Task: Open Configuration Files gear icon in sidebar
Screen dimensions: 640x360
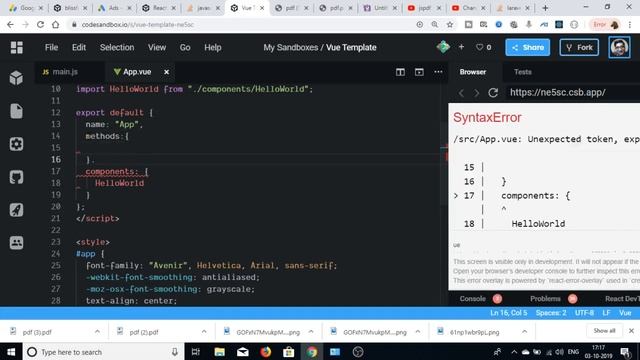Action: click(x=16, y=144)
